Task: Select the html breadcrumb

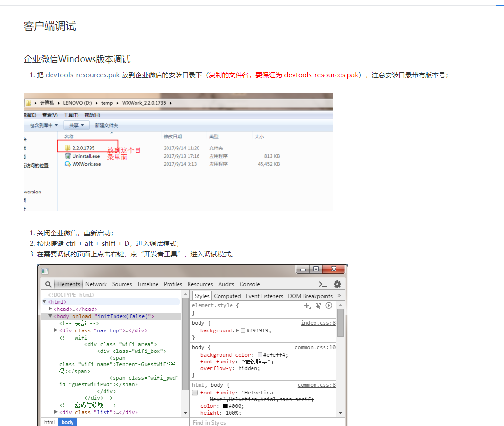Action: click(50, 422)
